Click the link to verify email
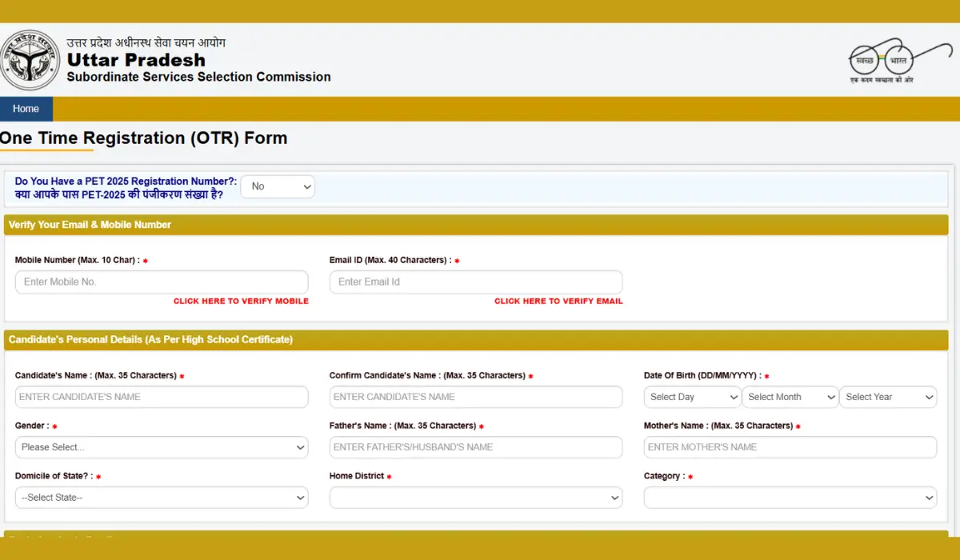Image resolution: width=960 pixels, height=560 pixels. coord(558,302)
